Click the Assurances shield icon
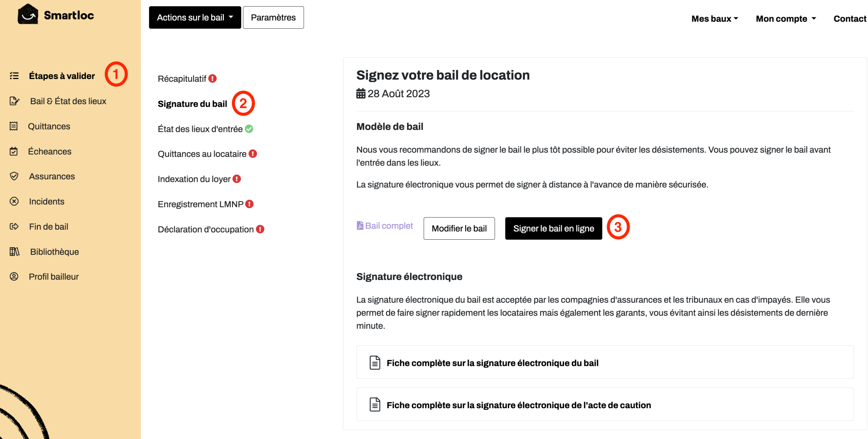The image size is (868, 439). point(14,176)
